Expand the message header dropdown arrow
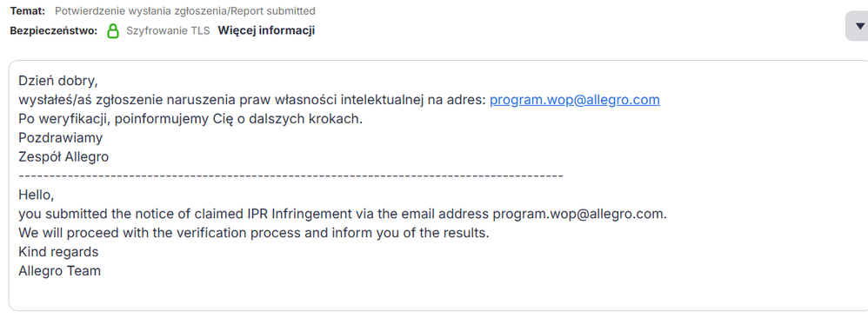The image size is (868, 318). (859, 25)
